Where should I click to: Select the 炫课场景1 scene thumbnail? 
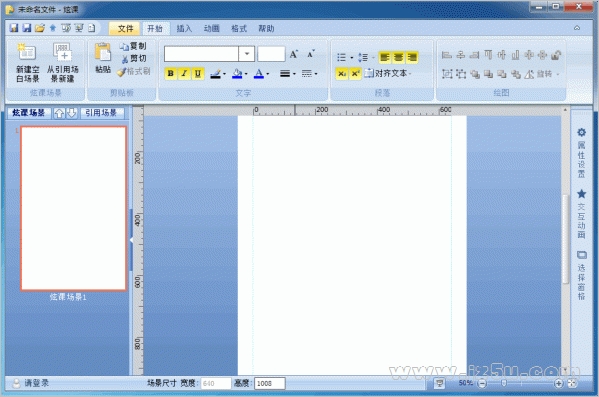73,209
